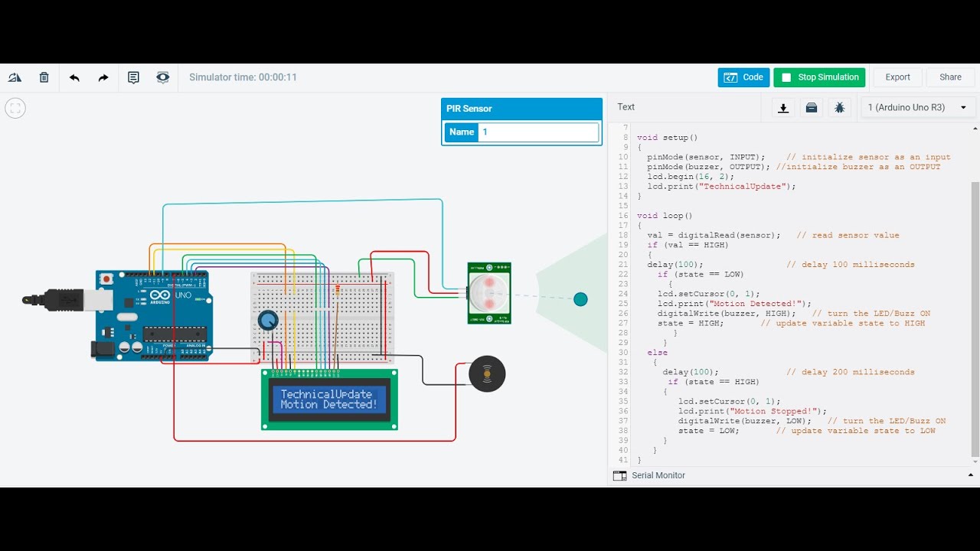The image size is (980, 551).
Task: Select the piezo buzzer component
Action: coord(487,374)
